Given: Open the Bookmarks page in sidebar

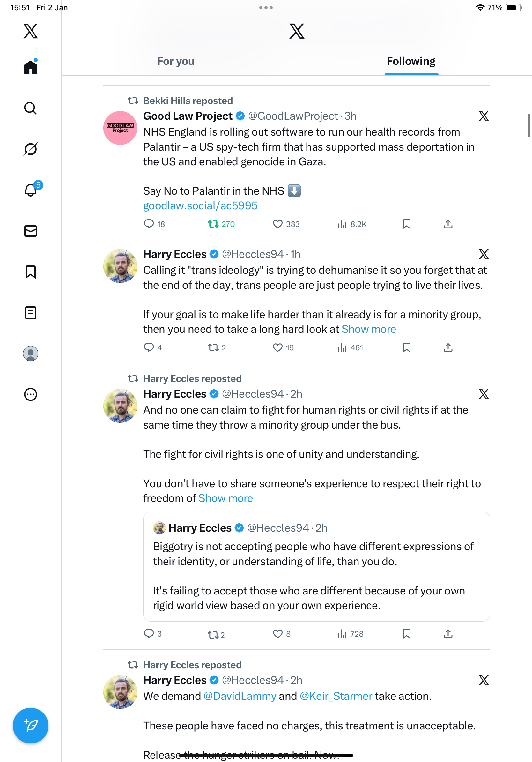Looking at the screenshot, I should 31,272.
